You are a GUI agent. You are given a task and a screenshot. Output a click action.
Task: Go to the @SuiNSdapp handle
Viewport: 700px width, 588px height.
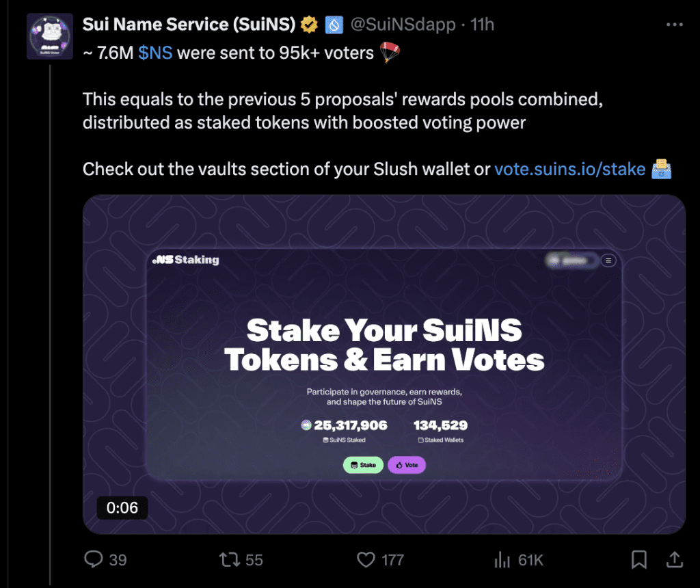403,25
